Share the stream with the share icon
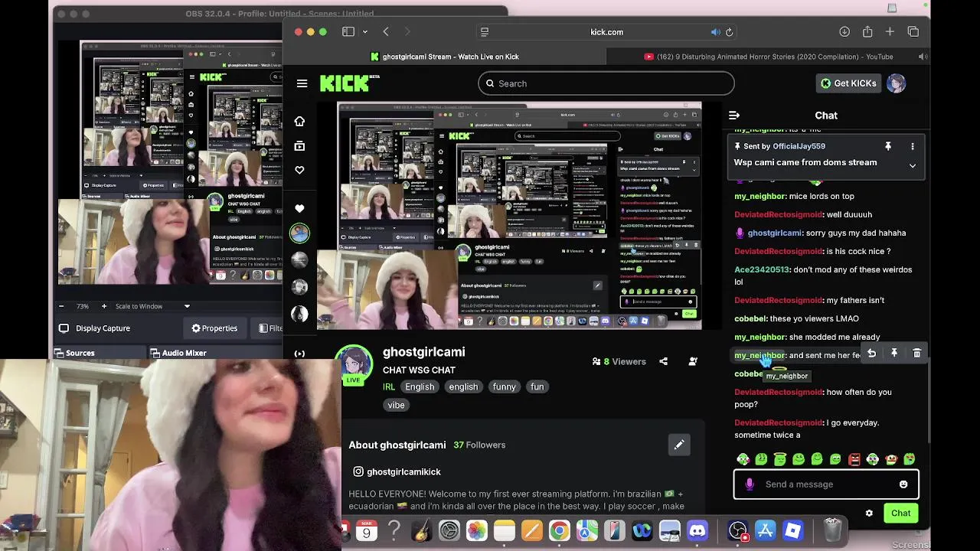The height and width of the screenshot is (551, 980). 664,361
